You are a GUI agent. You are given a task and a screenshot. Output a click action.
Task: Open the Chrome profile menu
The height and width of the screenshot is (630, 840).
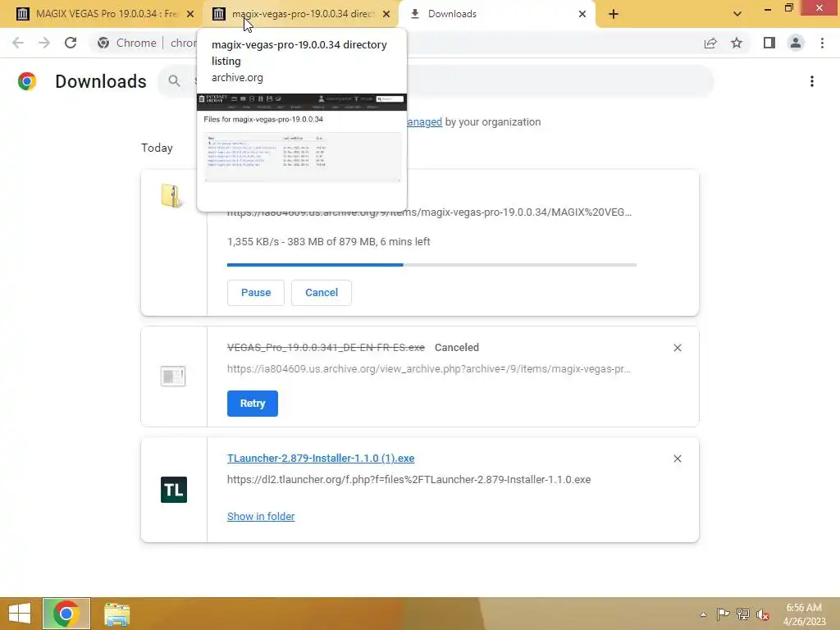click(796, 43)
